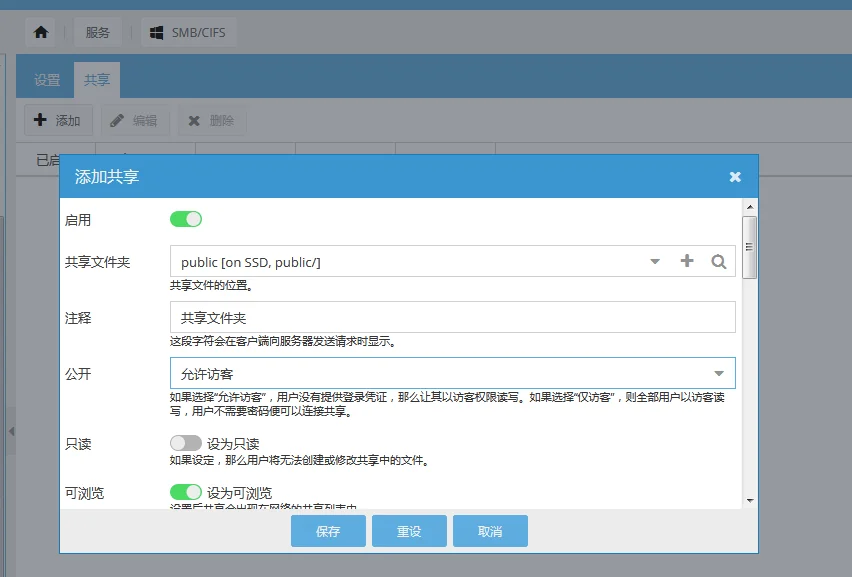Open the 共享文件夹 dropdown list
Viewport: 852px width, 577px height.
coord(655,261)
